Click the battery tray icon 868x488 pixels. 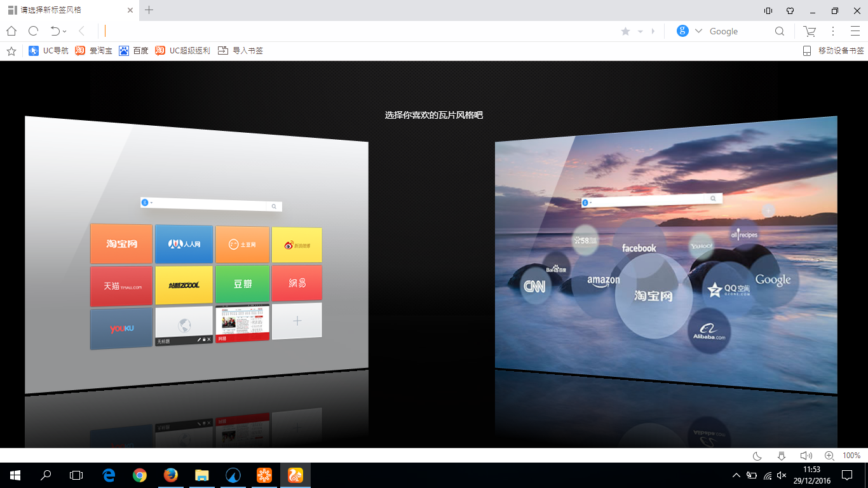[x=752, y=475]
